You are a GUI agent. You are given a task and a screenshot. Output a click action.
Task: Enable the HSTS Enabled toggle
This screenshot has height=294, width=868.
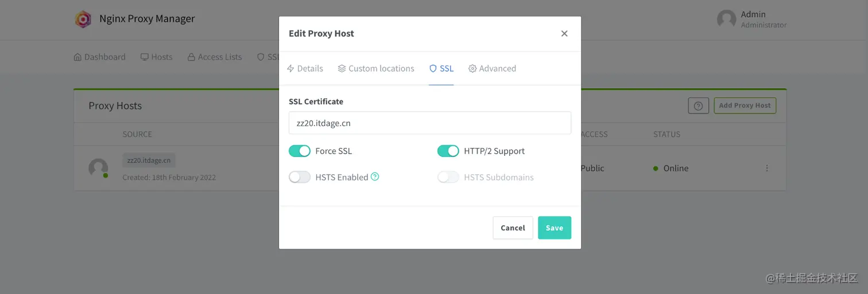pyautogui.click(x=300, y=177)
